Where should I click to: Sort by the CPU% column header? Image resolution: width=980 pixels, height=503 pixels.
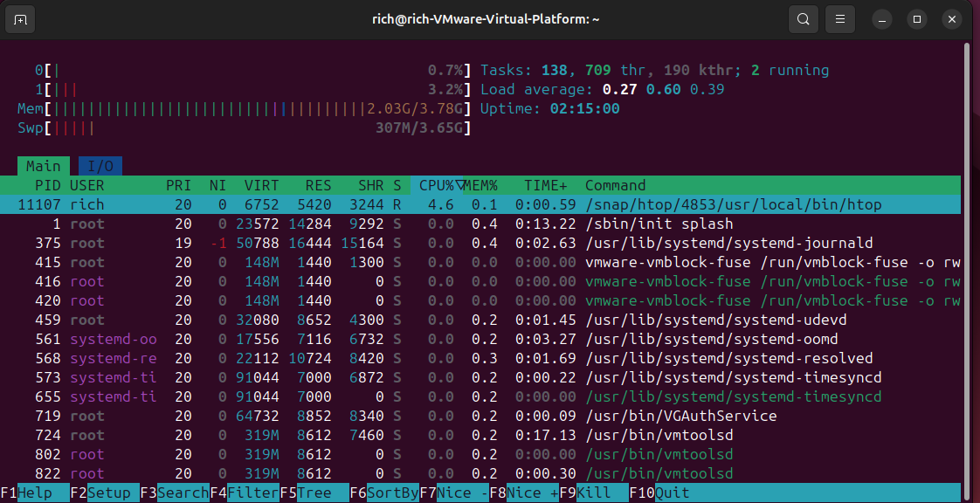pos(436,185)
